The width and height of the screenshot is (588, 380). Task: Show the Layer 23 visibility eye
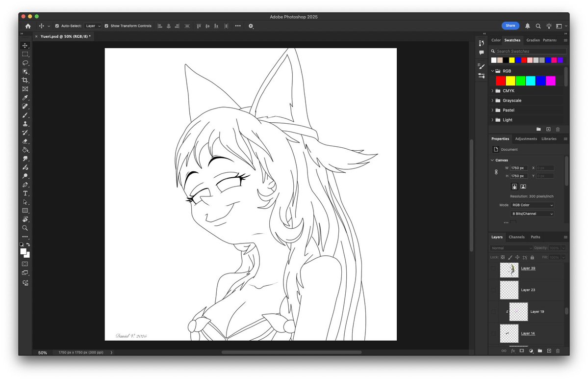493,290
